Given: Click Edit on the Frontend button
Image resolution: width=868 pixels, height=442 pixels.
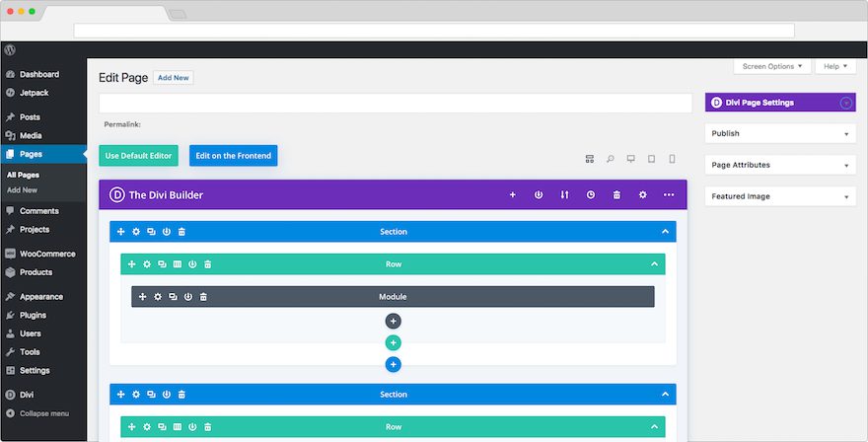Looking at the screenshot, I should (233, 156).
